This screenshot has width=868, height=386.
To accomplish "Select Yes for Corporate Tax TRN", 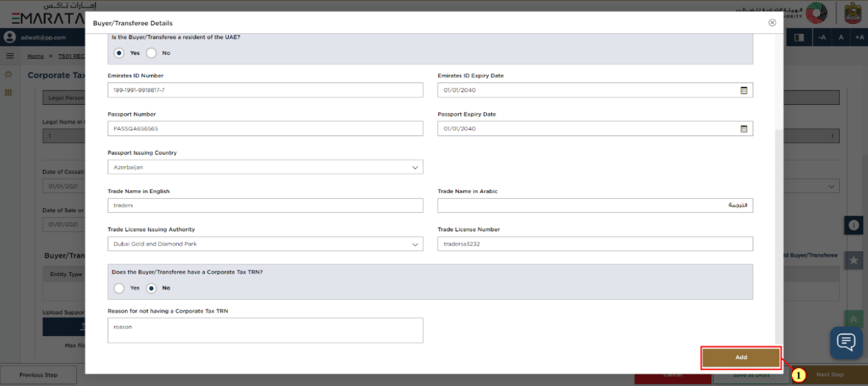I will (x=119, y=288).
